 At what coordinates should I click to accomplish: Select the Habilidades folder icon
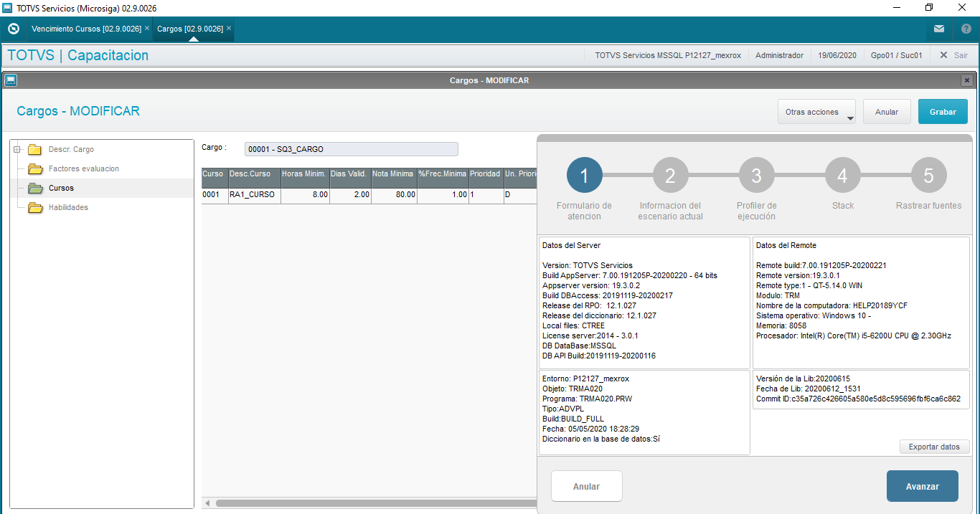tap(35, 208)
